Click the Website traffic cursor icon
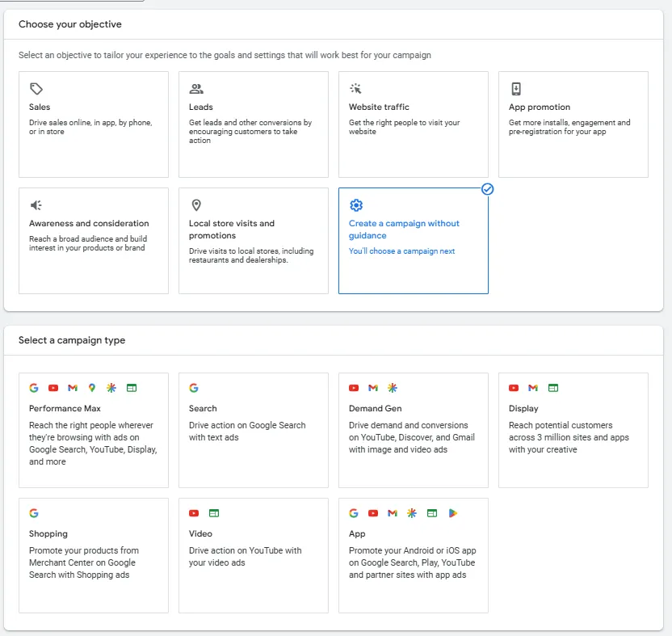Screen dimensions: 672x636 tap(355, 89)
